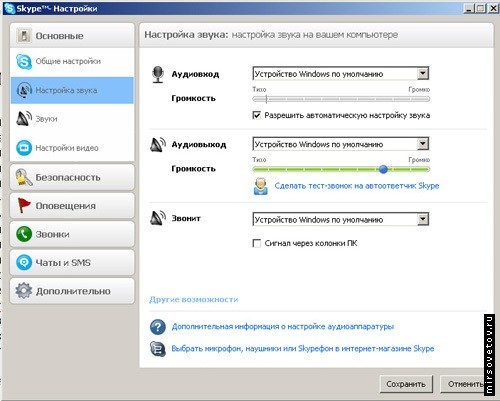Click the Аудиовход label
The width and height of the screenshot is (500, 401).
click(195, 74)
